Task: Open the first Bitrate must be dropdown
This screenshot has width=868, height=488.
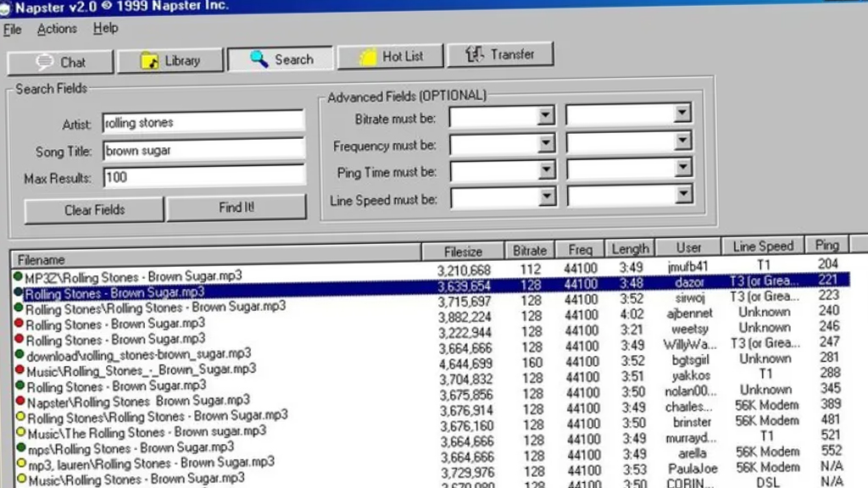Action: [x=545, y=115]
